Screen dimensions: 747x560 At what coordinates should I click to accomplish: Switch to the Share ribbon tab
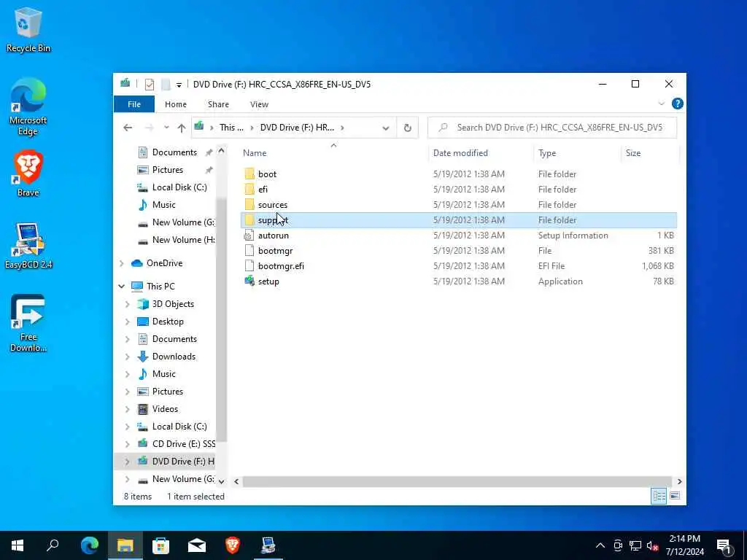click(x=218, y=104)
